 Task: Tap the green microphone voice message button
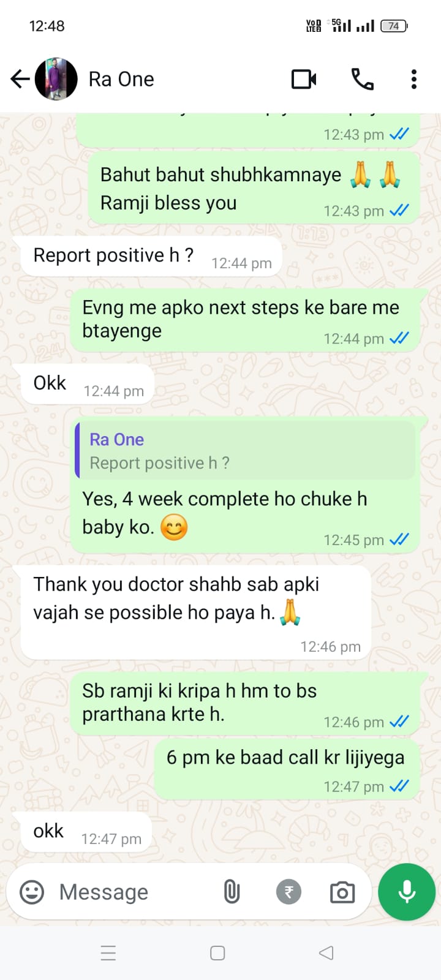(407, 892)
